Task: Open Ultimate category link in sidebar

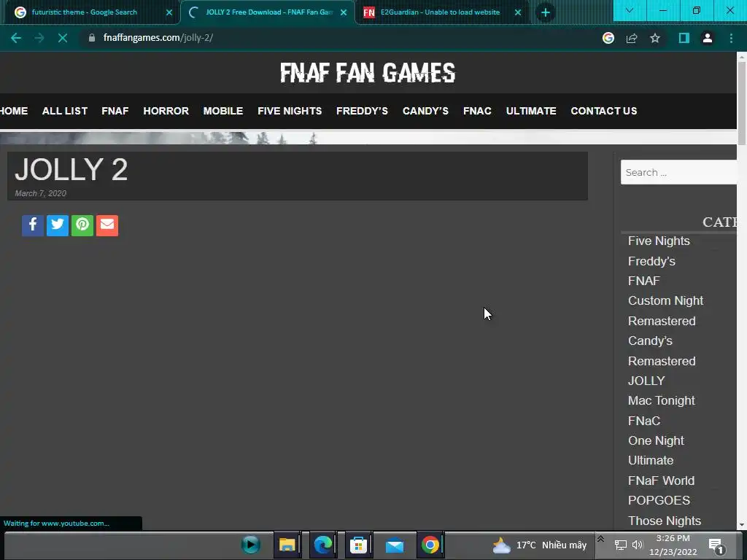Action: pos(650,461)
